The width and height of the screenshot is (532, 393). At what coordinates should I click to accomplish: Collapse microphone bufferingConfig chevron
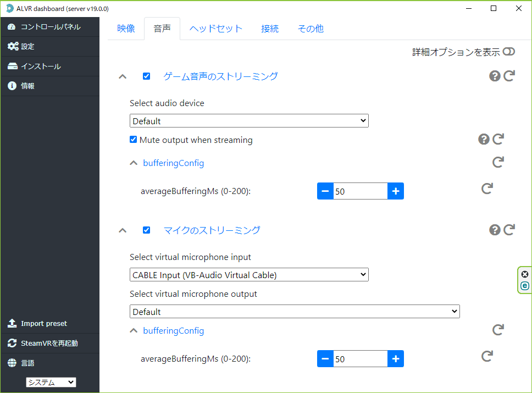click(x=134, y=331)
